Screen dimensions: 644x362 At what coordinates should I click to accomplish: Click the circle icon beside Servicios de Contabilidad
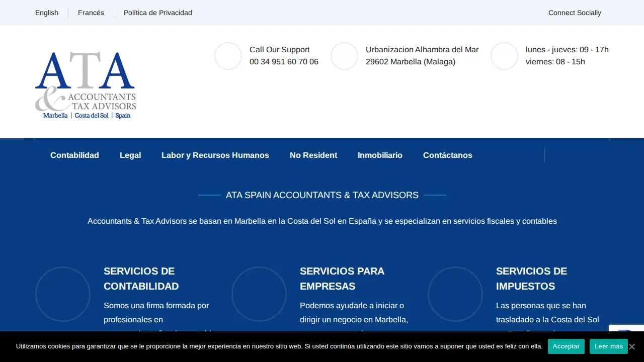(x=63, y=294)
